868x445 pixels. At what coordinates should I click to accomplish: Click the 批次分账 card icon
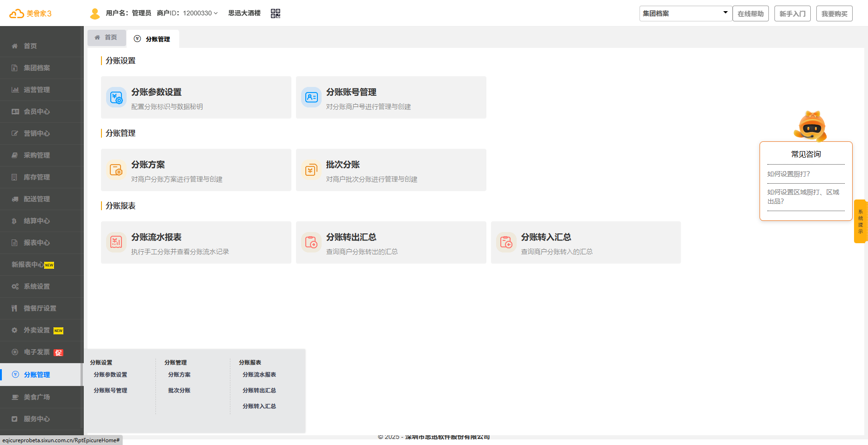pyautogui.click(x=311, y=170)
